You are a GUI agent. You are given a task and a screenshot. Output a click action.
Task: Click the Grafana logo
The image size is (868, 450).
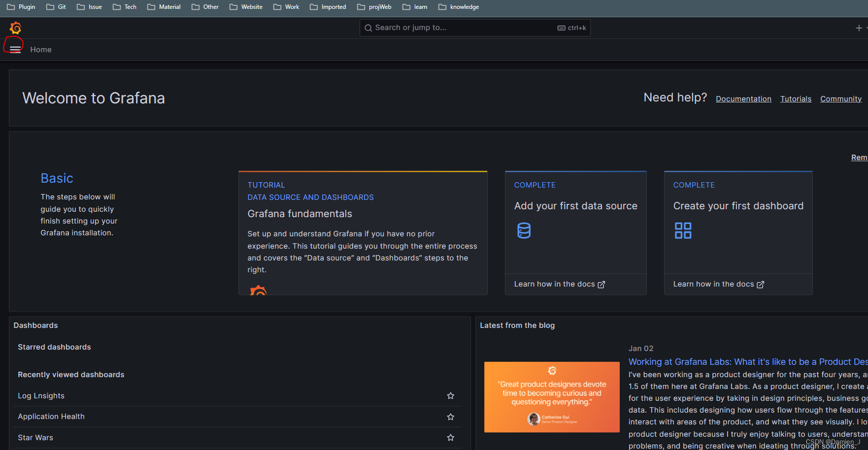(x=15, y=28)
